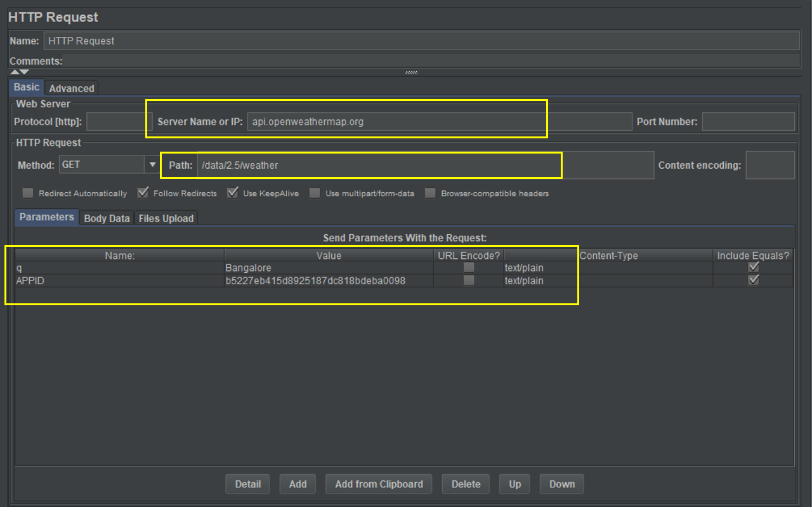
Task: Disable Follow Redirects
Action: coord(143,193)
